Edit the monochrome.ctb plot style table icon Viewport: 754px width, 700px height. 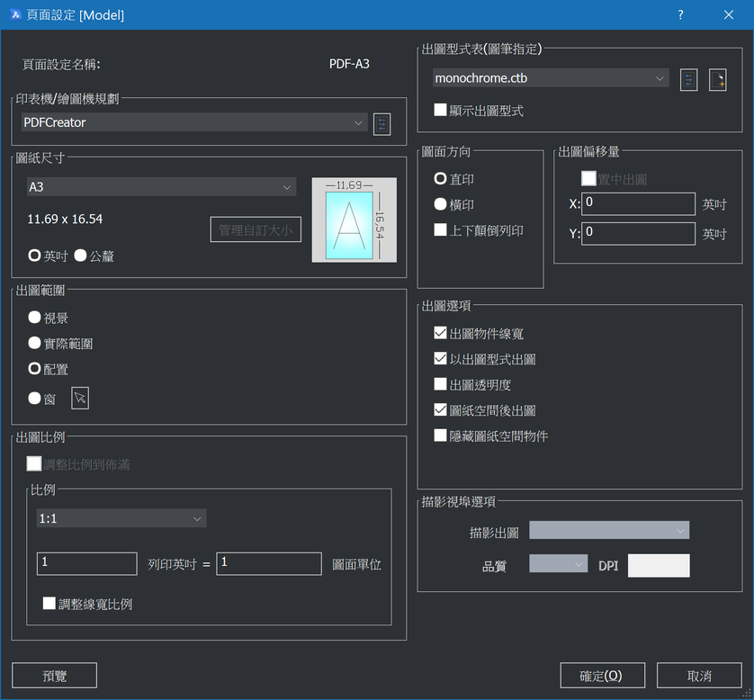[x=688, y=80]
